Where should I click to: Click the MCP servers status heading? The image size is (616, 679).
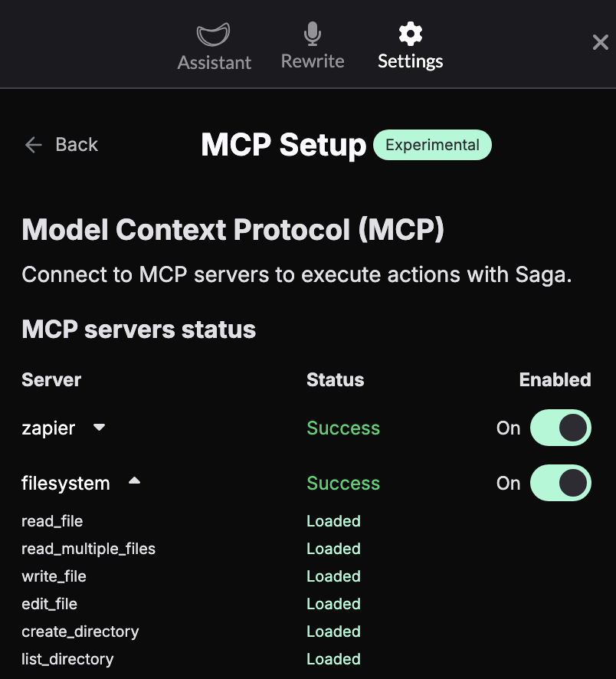click(138, 329)
